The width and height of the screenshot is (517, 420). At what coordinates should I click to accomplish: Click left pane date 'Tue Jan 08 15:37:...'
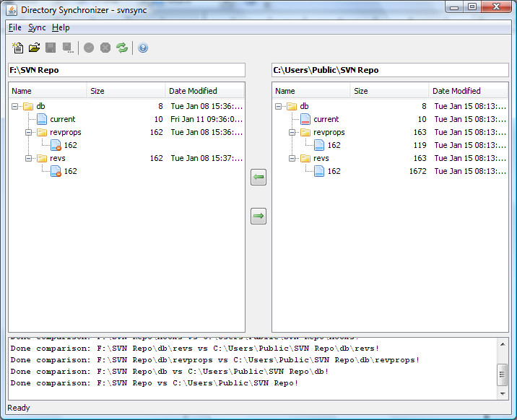tap(207, 158)
